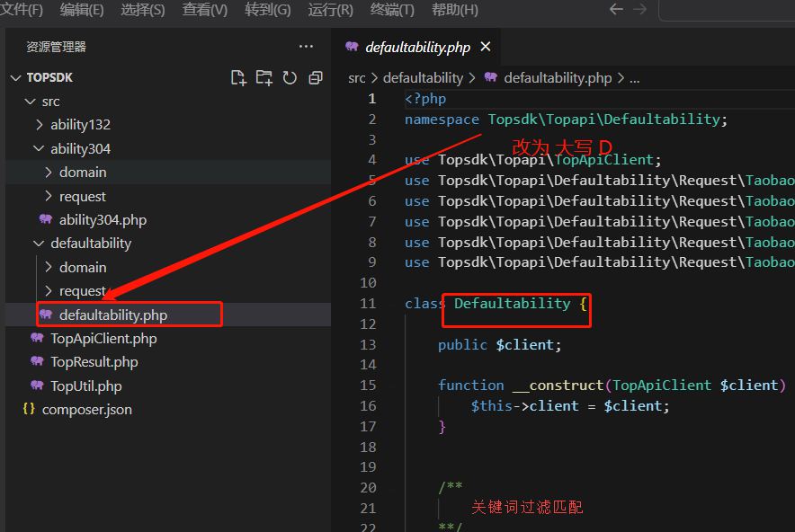795x532 pixels.
Task: Click the New Folder icon in explorer
Action: point(264,77)
